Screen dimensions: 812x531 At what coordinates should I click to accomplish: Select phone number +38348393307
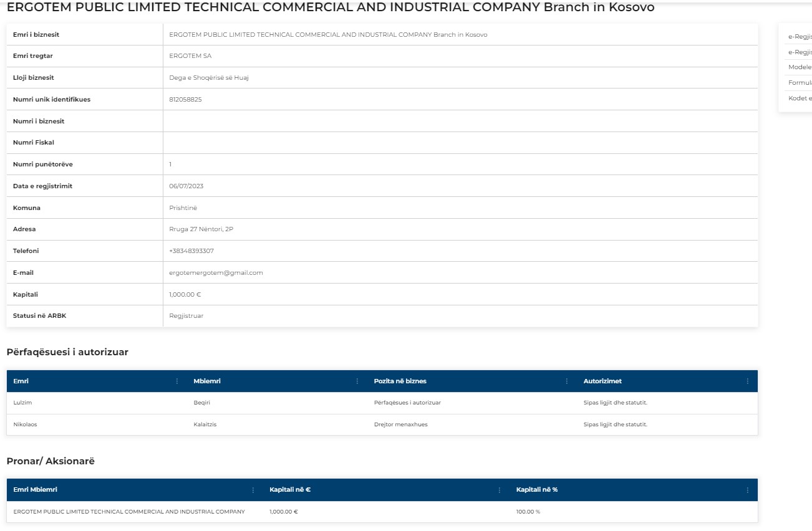(x=191, y=251)
